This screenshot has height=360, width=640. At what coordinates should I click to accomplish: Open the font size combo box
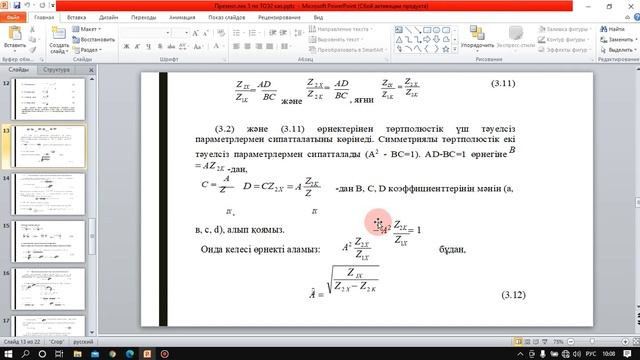coord(180,33)
